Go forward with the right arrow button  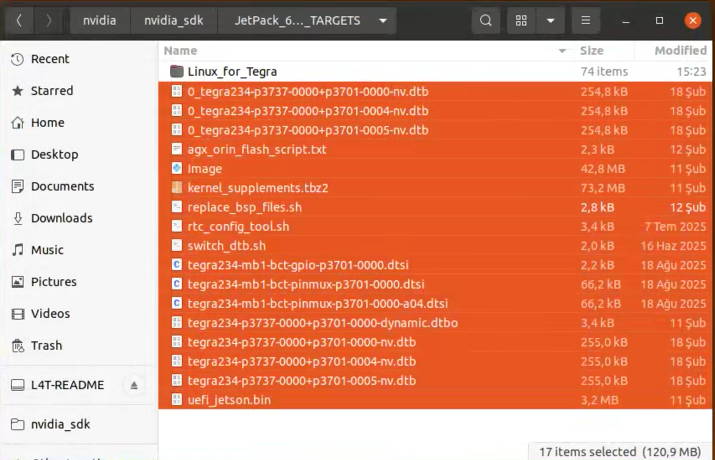tap(48, 21)
